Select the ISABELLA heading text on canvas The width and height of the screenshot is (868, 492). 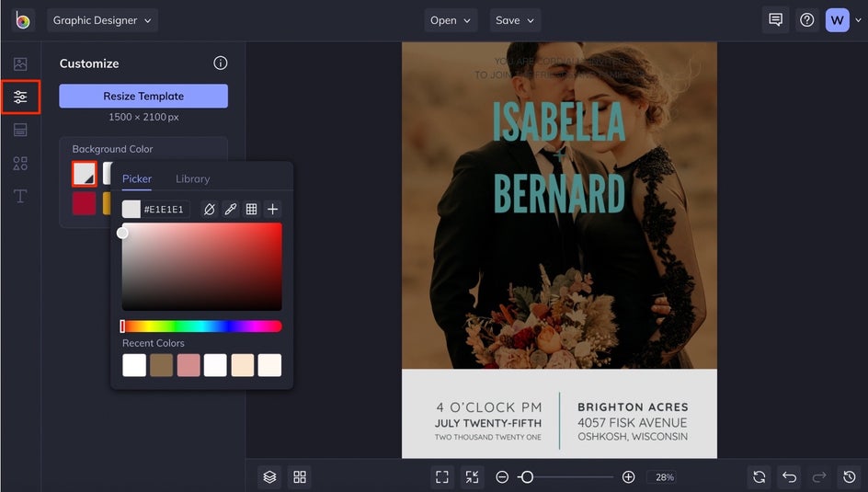point(559,121)
